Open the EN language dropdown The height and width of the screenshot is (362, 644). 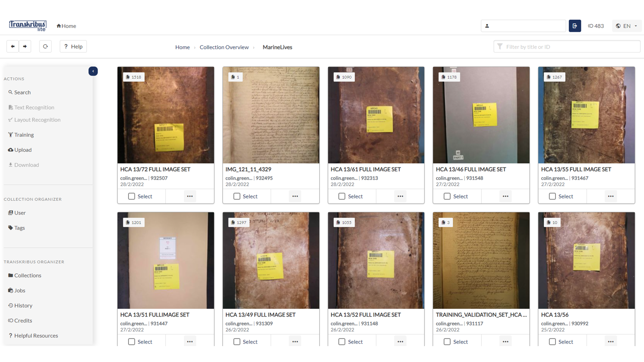(x=627, y=26)
